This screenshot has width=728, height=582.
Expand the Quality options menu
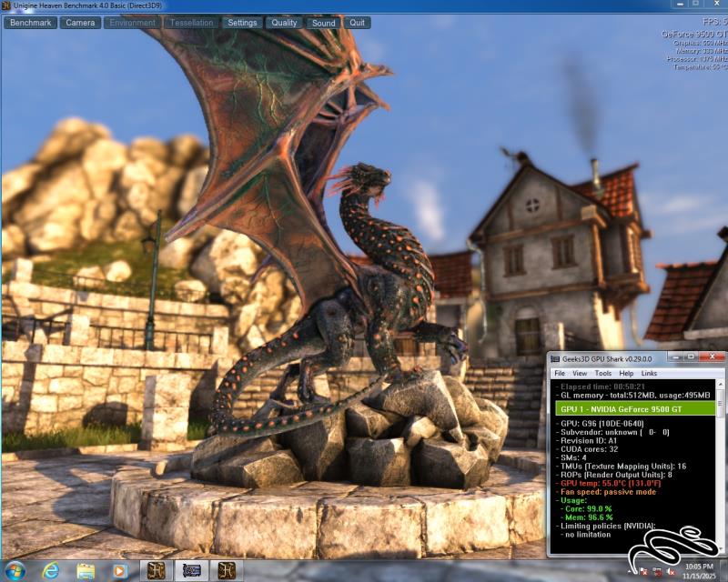[x=284, y=23]
